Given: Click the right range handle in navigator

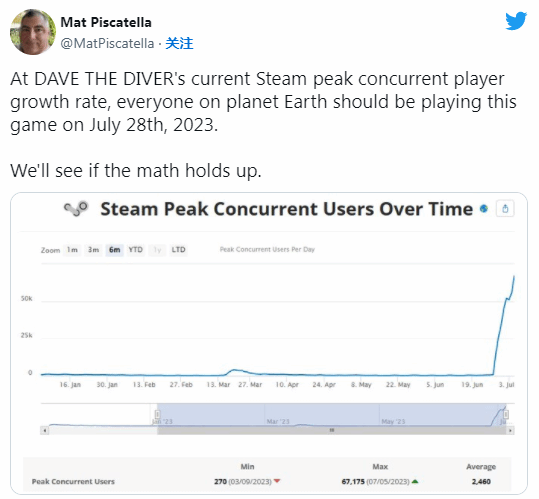Looking at the screenshot, I should pyautogui.click(x=506, y=414).
